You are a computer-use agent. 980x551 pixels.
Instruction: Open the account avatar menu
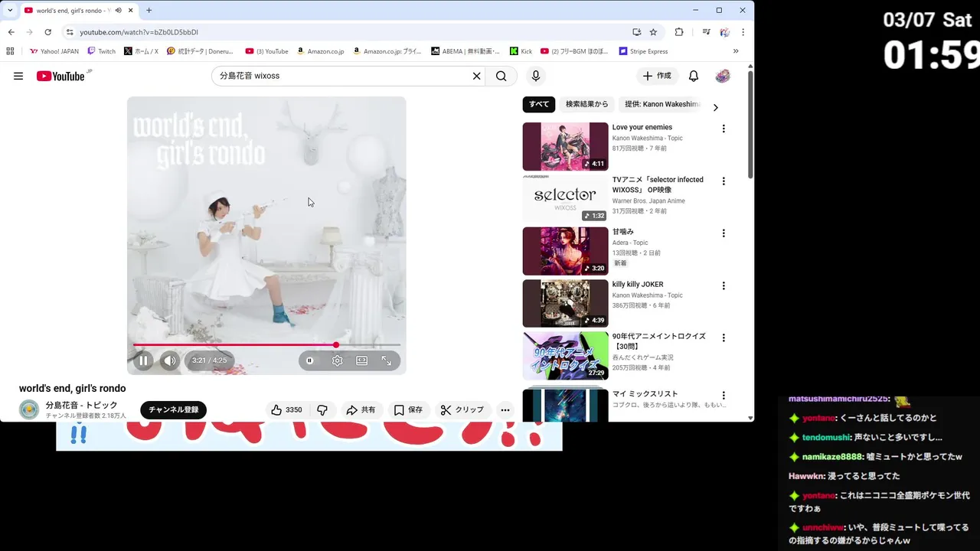[723, 76]
